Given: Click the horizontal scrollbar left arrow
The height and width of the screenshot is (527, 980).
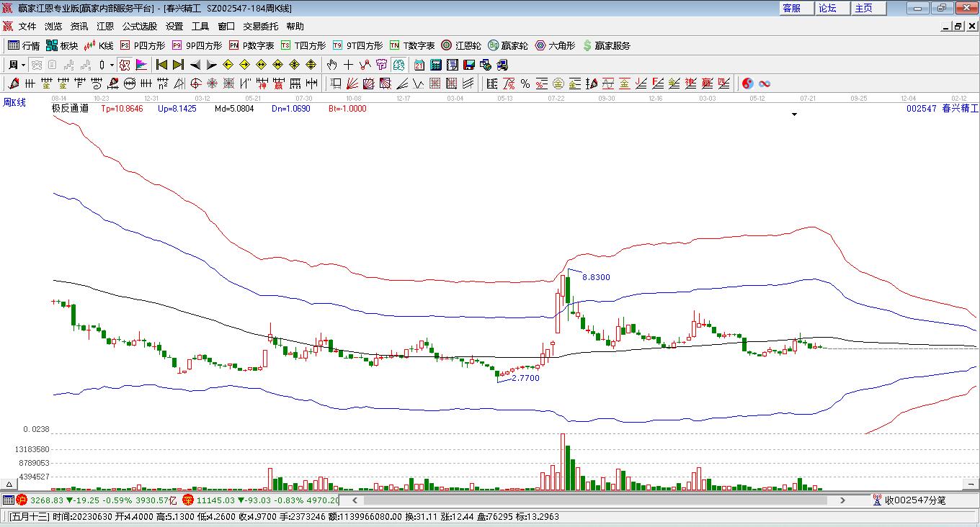Looking at the screenshot, I should coord(353,500).
